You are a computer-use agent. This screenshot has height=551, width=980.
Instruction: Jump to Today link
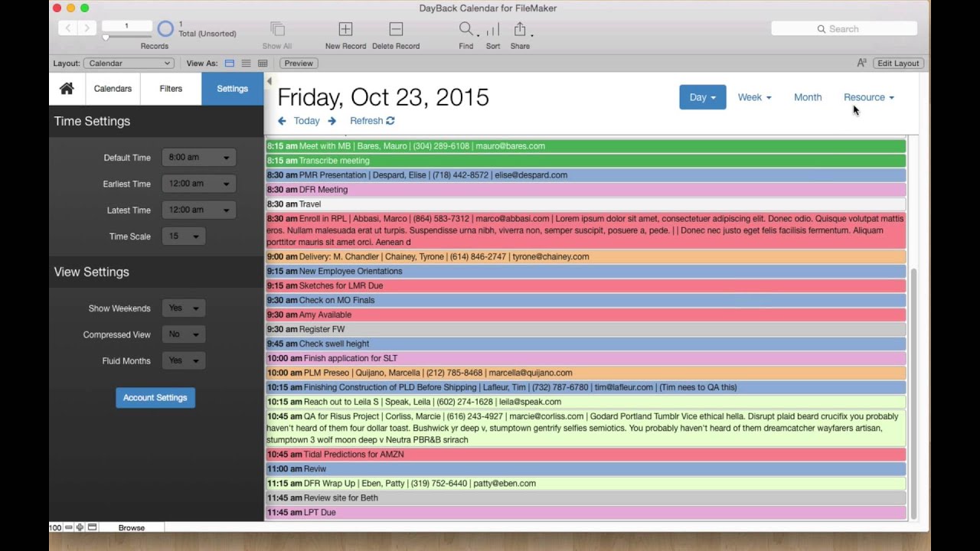pos(306,121)
